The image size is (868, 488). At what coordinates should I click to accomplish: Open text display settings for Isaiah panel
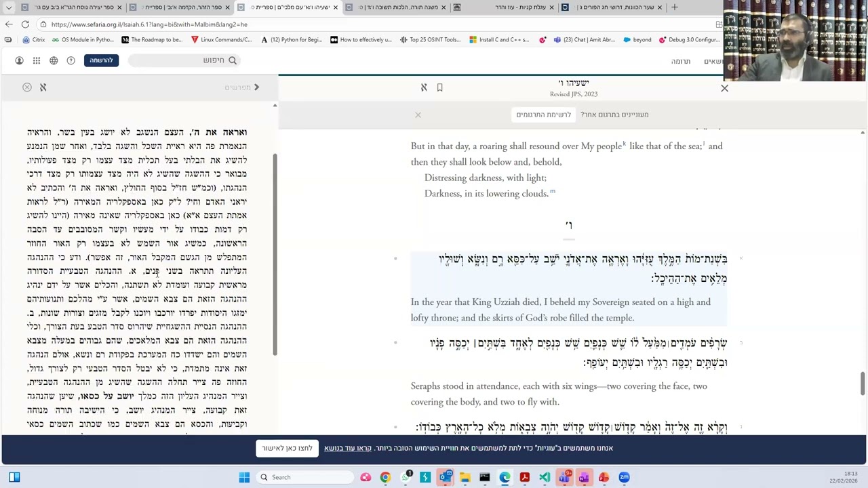tap(424, 87)
